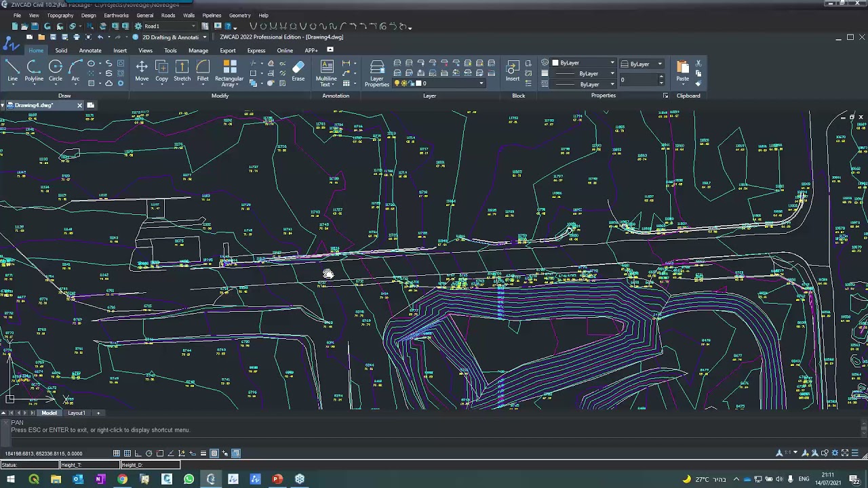Activate the Fillet tool
This screenshot has width=868, height=488.
(203, 71)
